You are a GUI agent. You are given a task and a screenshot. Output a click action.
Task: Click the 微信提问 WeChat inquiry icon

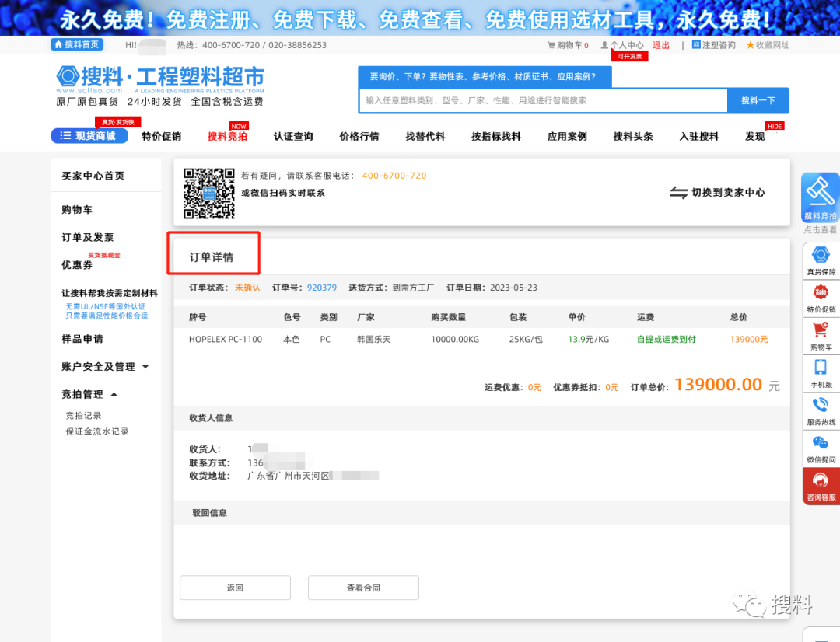[x=820, y=443]
